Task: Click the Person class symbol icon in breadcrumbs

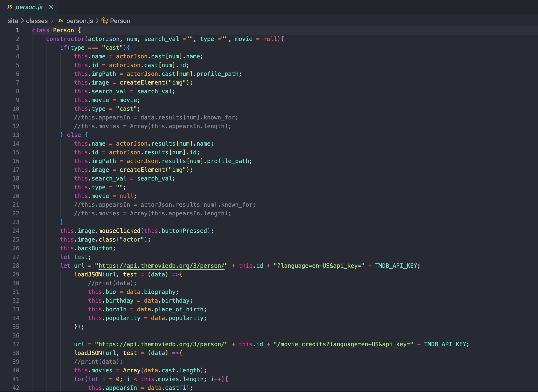Action: (105, 21)
